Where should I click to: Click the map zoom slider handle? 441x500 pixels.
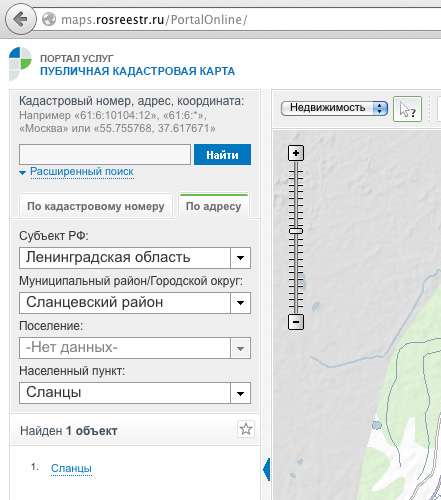click(296, 231)
